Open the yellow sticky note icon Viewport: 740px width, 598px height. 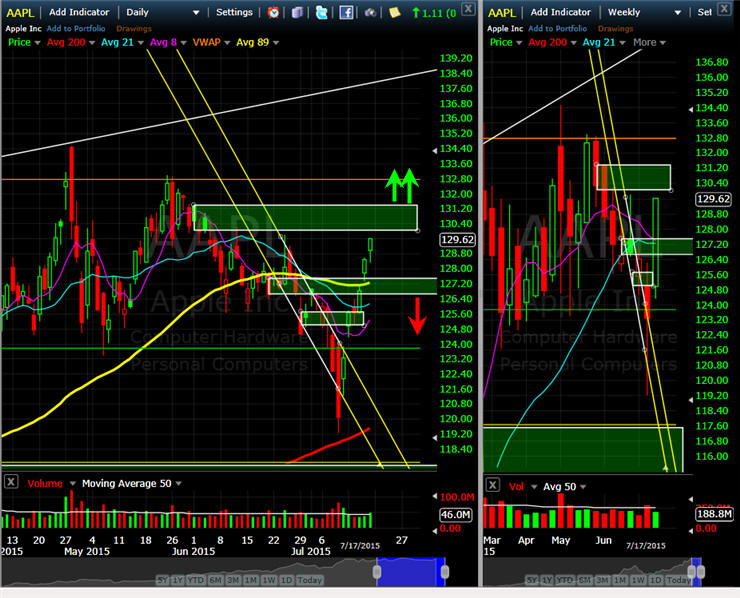[x=395, y=12]
